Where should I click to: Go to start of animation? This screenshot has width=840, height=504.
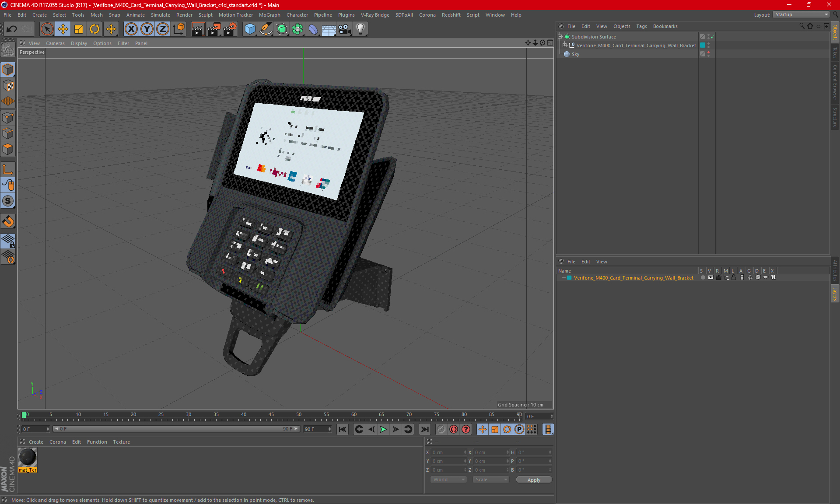[x=343, y=429]
